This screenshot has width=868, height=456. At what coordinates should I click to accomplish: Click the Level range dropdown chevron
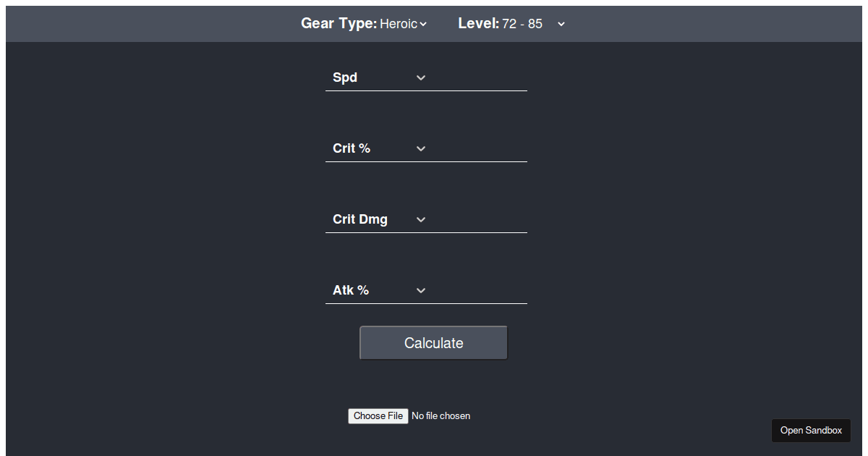point(561,24)
